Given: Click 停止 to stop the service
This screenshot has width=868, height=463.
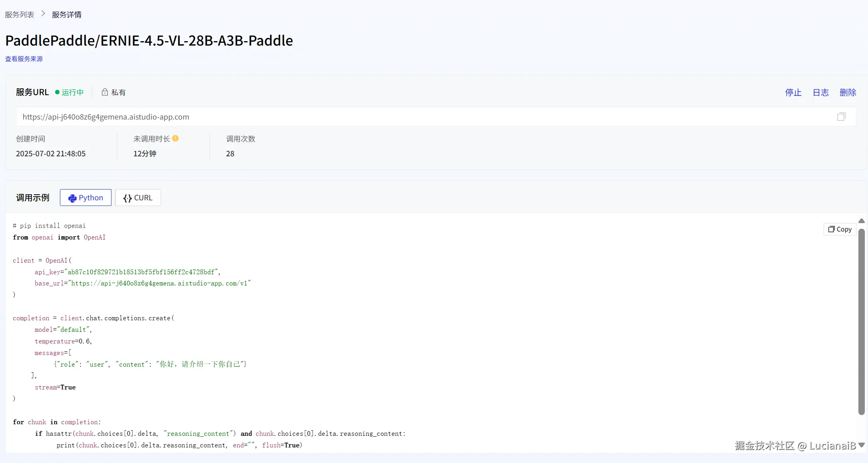Looking at the screenshot, I should click(793, 92).
